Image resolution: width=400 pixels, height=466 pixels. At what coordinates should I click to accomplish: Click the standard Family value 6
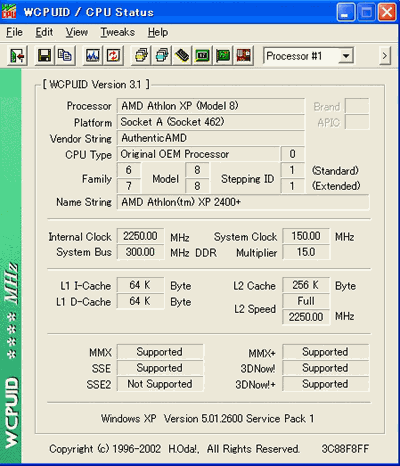point(129,170)
